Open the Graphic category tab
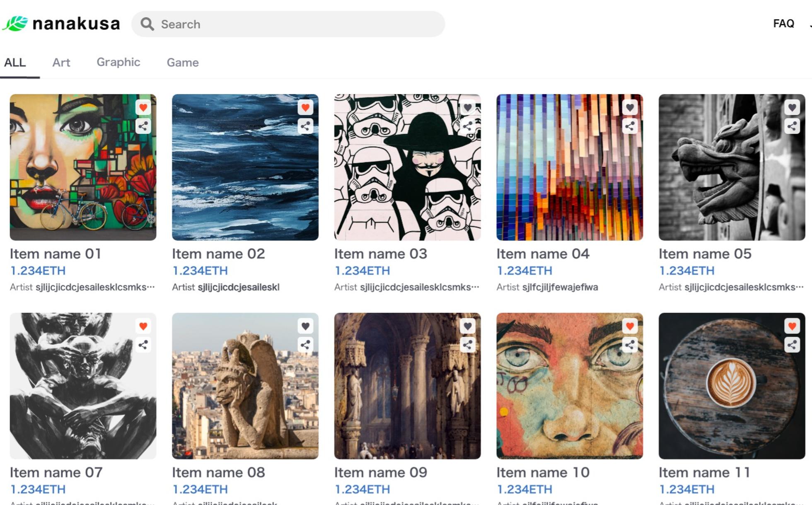The width and height of the screenshot is (812, 505). [118, 62]
